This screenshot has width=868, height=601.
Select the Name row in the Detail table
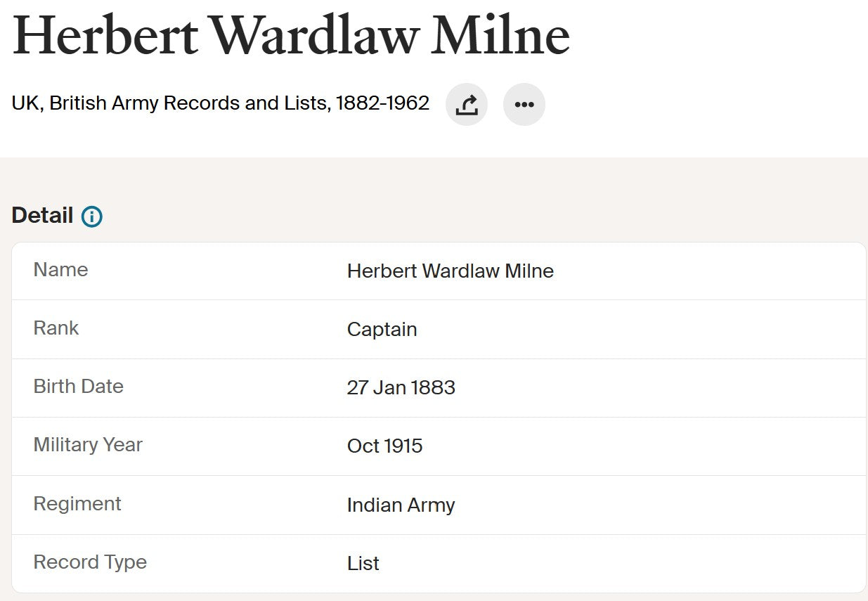[x=434, y=271]
